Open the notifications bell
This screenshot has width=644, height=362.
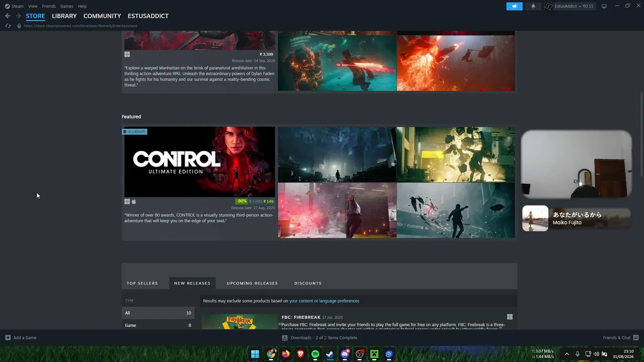tap(533, 6)
